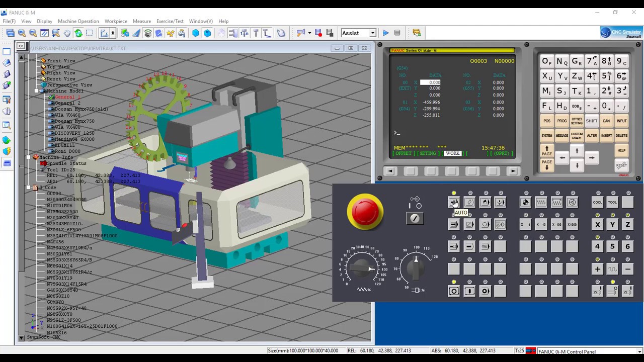Click the rapid traverse wave button

(x=612, y=269)
